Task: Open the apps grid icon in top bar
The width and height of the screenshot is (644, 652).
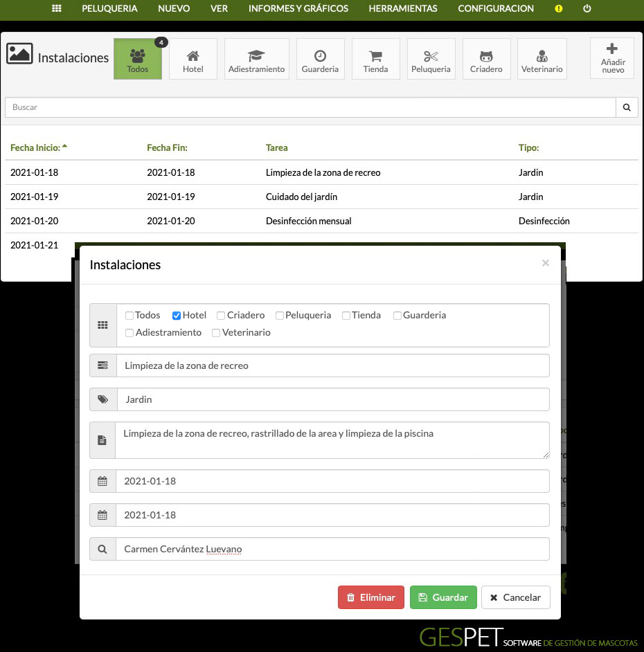Action: coord(57,8)
